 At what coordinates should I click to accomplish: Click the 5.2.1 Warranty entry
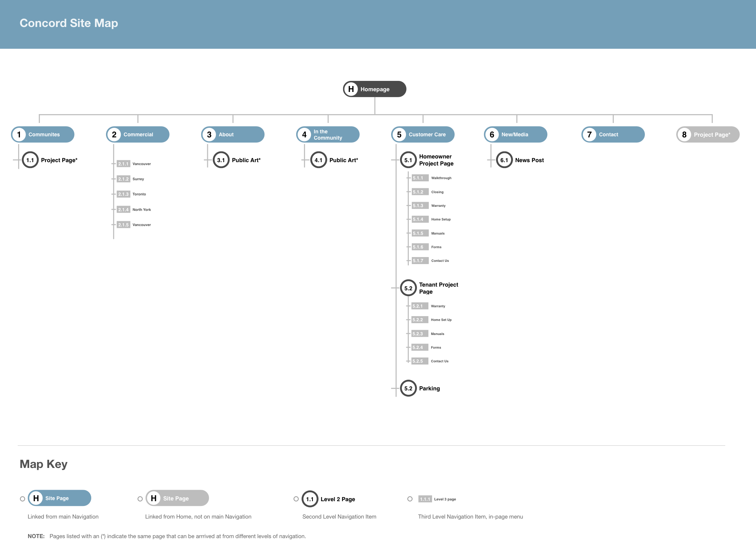[428, 306]
